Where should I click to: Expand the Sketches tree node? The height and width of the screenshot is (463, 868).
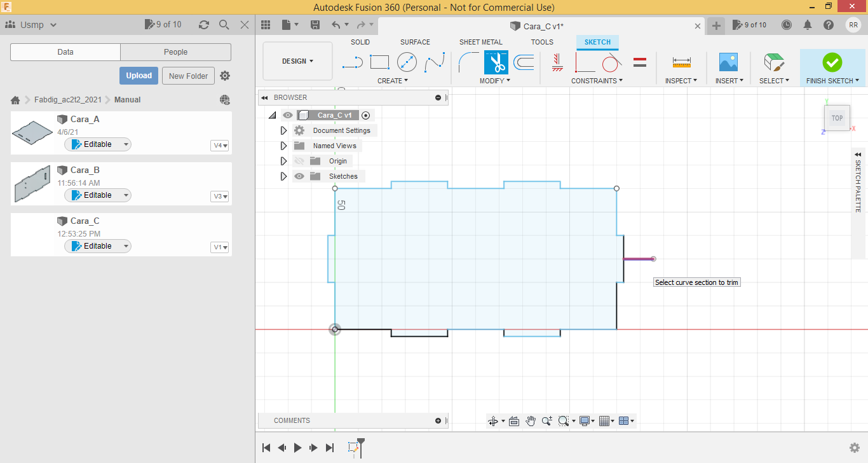pyautogui.click(x=283, y=176)
